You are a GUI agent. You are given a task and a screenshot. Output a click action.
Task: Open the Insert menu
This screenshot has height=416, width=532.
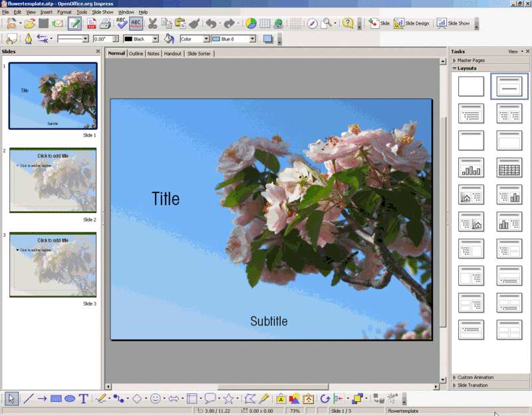(x=46, y=12)
